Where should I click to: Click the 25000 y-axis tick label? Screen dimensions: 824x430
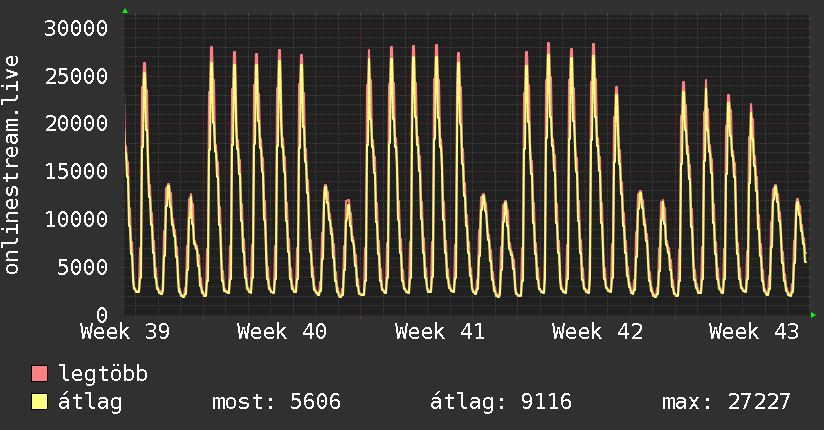[76, 76]
